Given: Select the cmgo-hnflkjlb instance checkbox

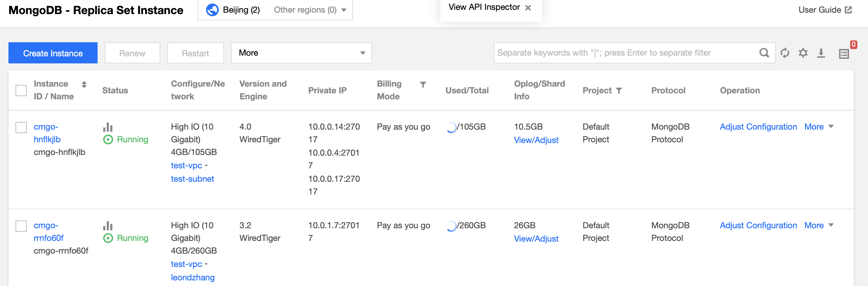Looking at the screenshot, I should 21,128.
